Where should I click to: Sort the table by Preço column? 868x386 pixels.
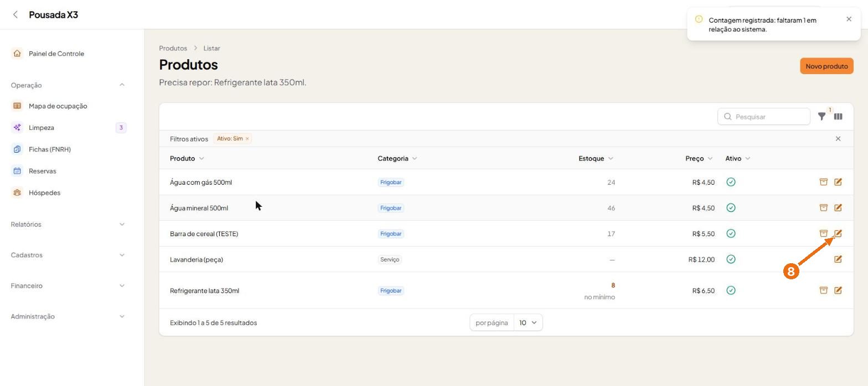click(x=699, y=159)
